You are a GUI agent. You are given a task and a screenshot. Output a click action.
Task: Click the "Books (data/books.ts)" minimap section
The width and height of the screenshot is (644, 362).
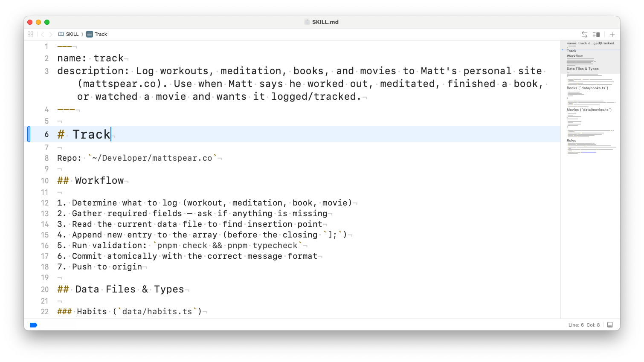coord(588,88)
